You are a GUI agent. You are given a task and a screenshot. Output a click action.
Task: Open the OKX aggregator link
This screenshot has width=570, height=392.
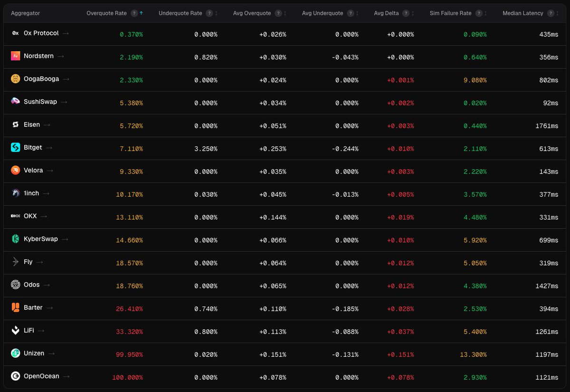click(30, 216)
